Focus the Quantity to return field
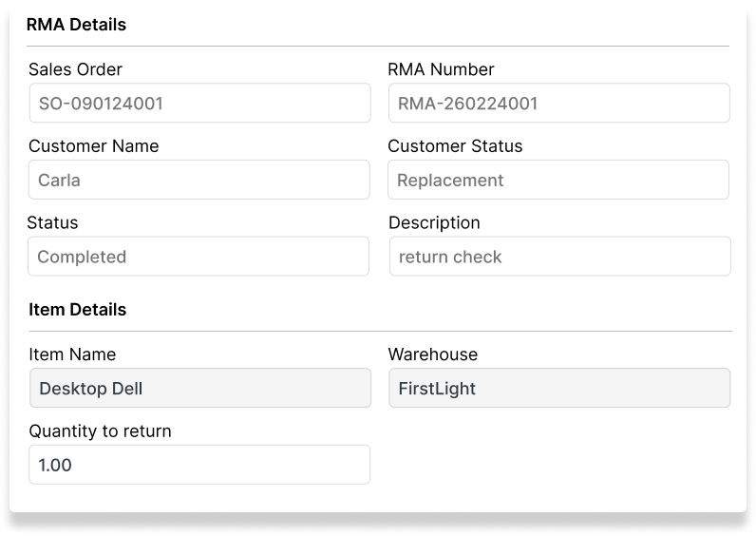Image resolution: width=756 pixels, height=536 pixels. point(199,465)
